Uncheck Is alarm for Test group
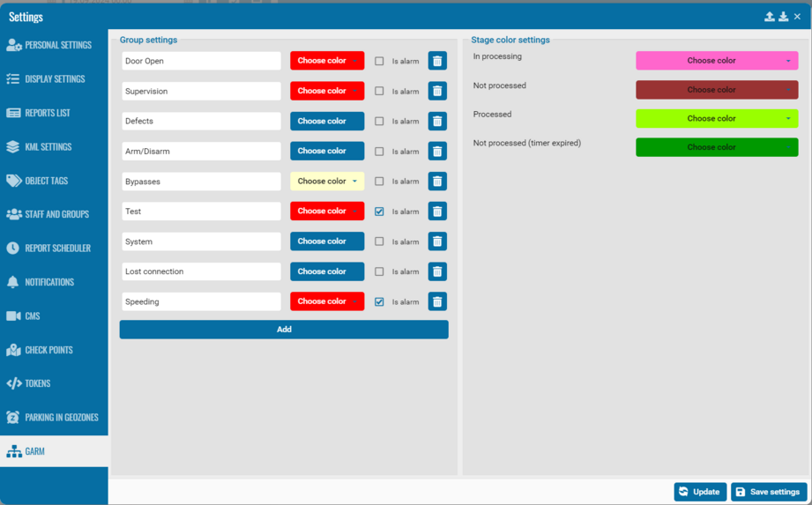This screenshot has height=505, width=812. point(379,212)
